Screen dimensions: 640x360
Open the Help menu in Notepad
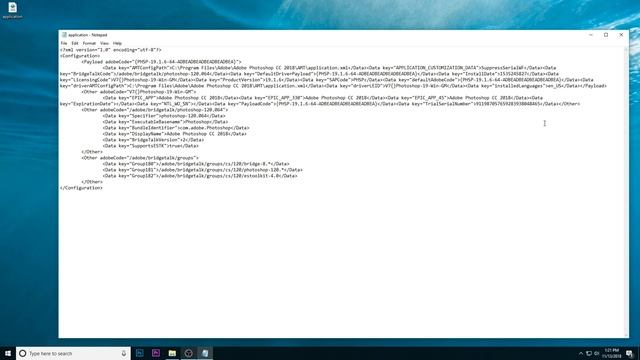point(117,43)
